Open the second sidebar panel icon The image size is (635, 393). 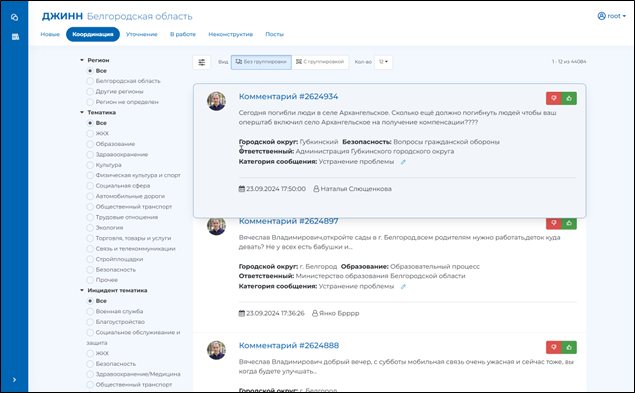[15, 37]
